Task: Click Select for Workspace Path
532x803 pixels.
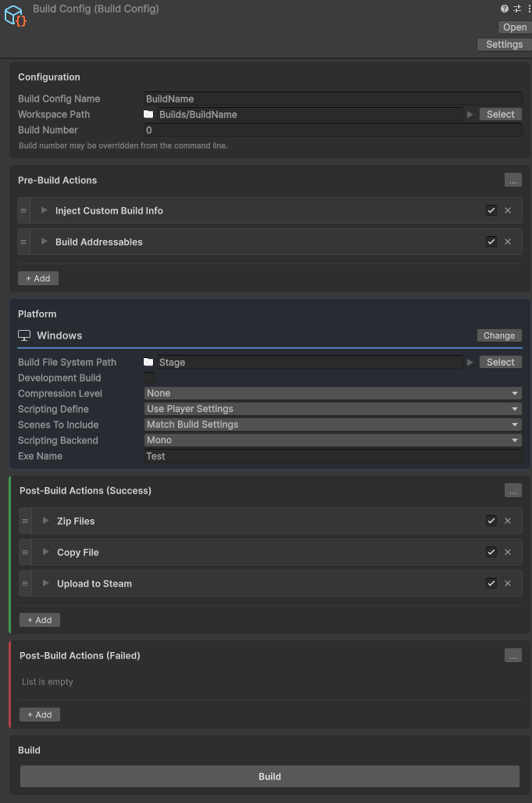Action: [500, 114]
